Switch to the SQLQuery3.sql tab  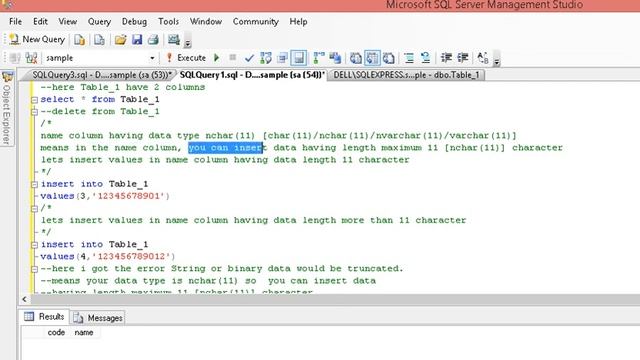(101, 75)
